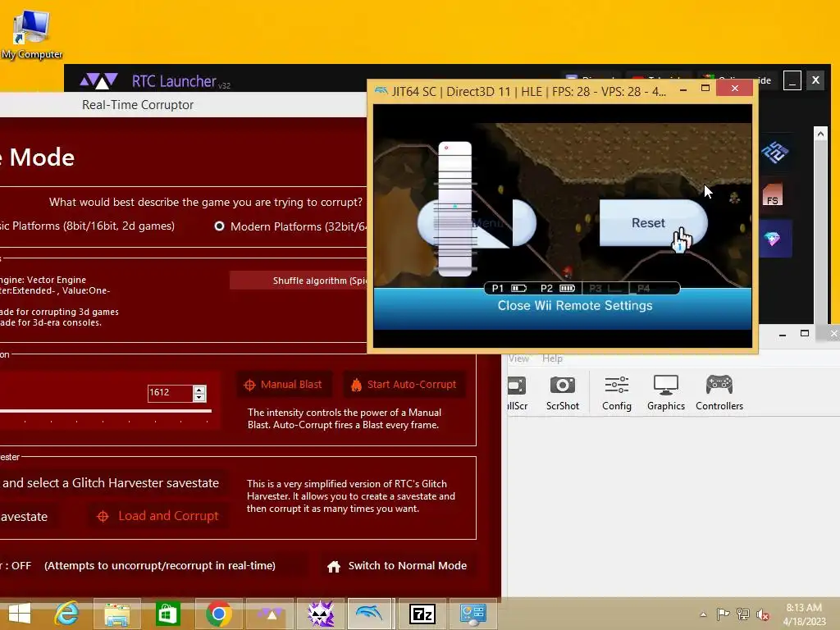The width and height of the screenshot is (840, 630).
Task: Click the Action Center flag tray icon
Action: (723, 614)
